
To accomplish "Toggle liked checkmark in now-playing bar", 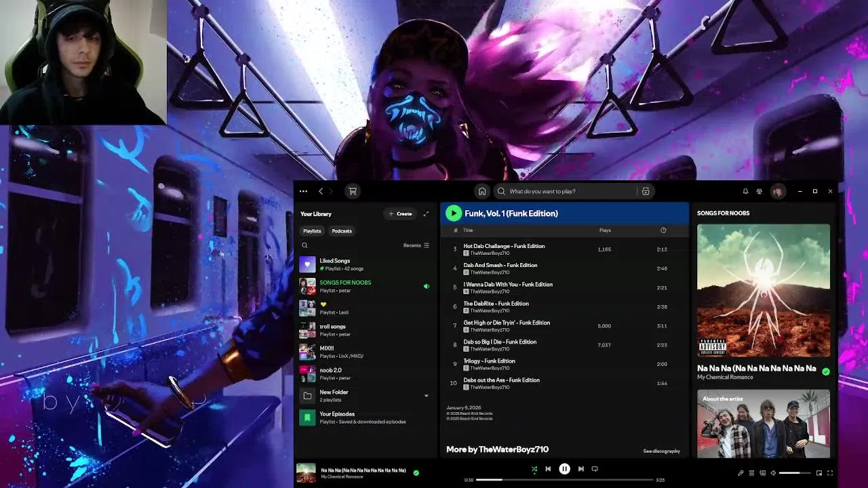I will coord(416,472).
